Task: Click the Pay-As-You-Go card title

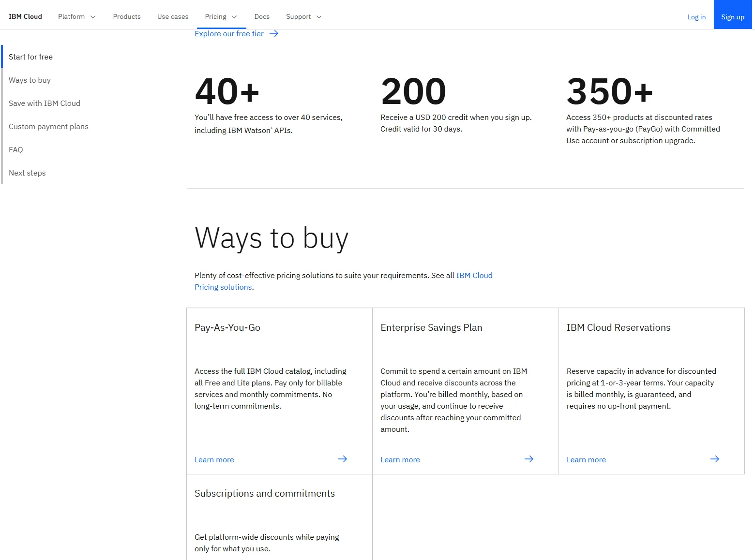Action: point(227,327)
